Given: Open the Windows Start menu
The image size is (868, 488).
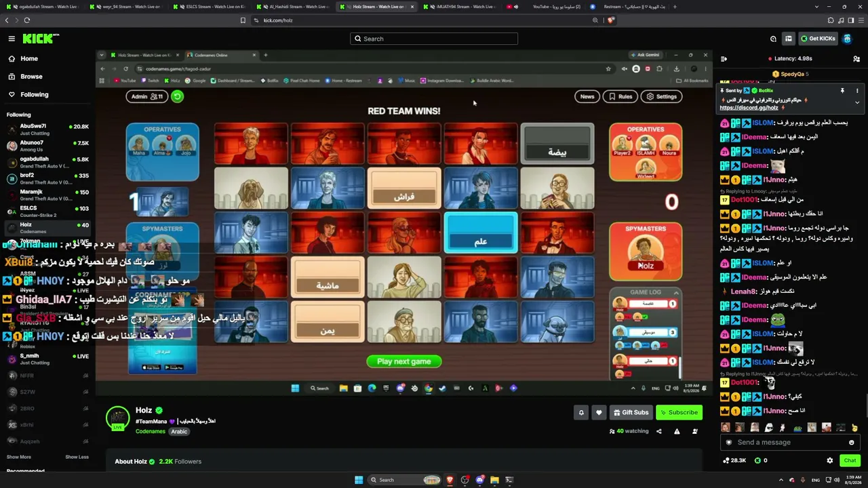Looking at the screenshot, I should click(x=359, y=480).
